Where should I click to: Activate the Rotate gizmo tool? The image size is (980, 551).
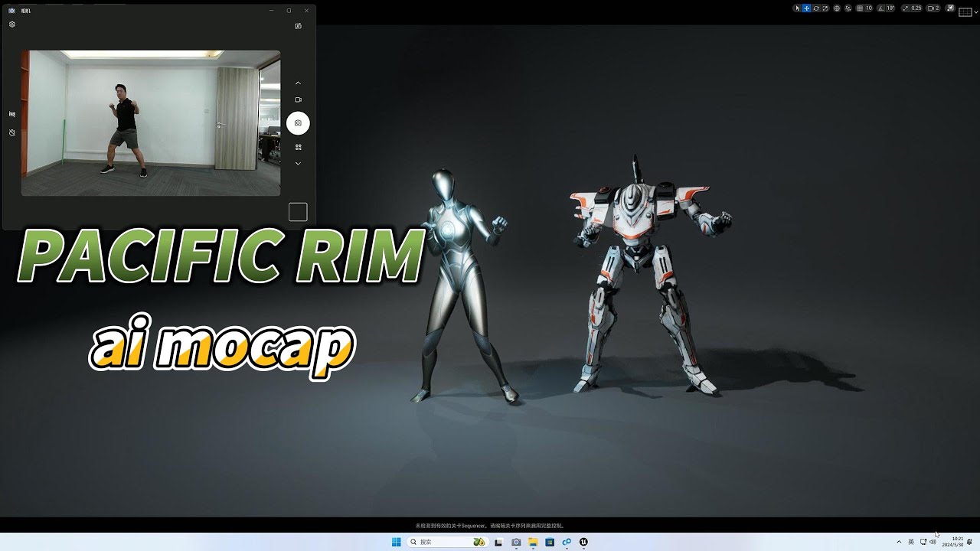[815, 8]
